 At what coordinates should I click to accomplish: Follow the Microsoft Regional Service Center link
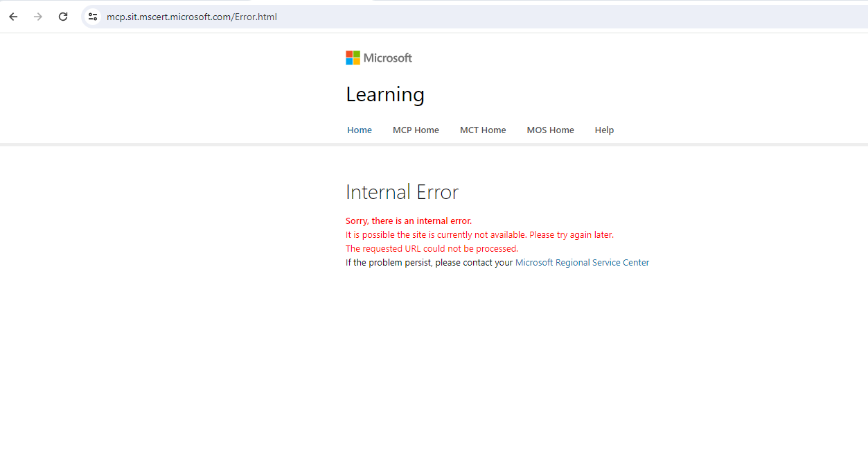(582, 263)
